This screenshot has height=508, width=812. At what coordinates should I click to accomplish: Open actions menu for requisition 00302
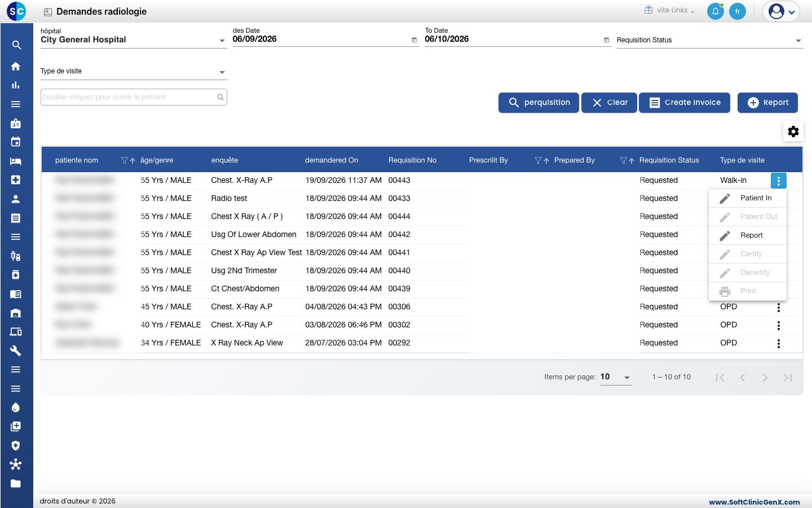779,326
